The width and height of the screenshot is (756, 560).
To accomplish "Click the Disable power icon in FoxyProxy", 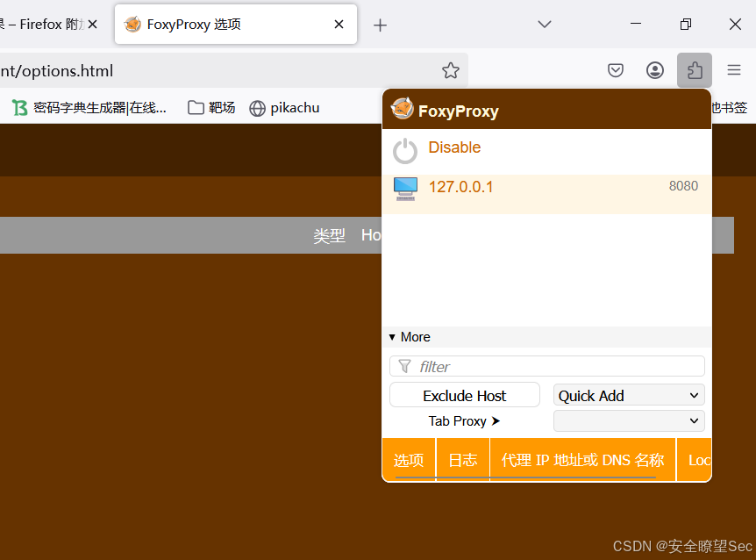I will [405, 151].
